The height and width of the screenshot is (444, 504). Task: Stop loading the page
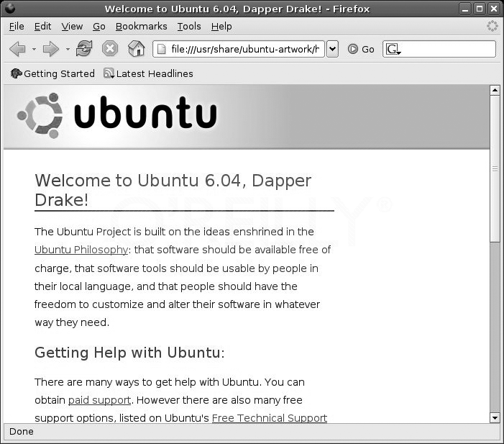click(x=110, y=49)
